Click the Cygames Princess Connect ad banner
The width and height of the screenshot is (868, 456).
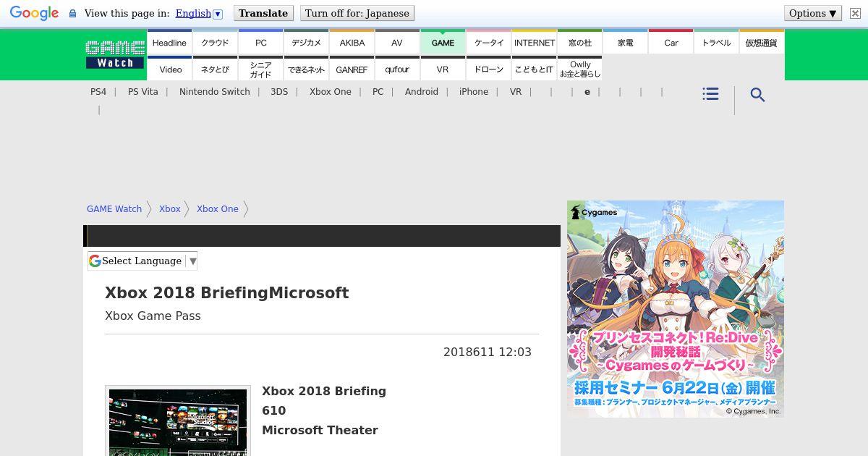[x=676, y=309]
